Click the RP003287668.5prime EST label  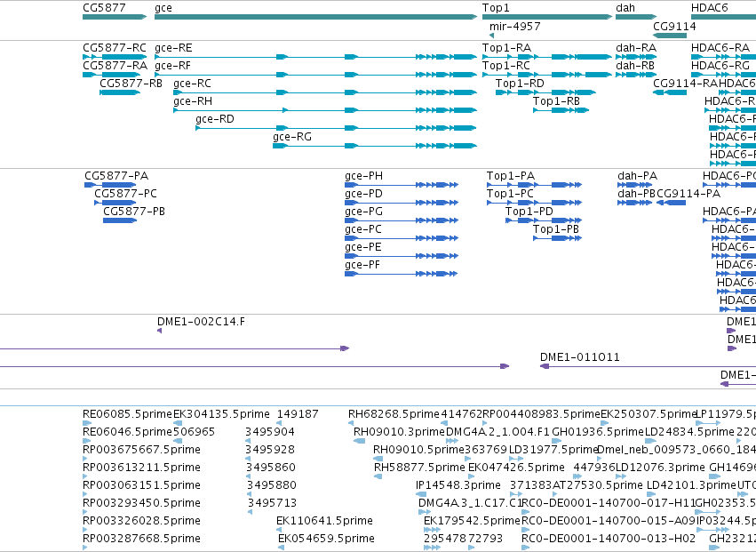[x=142, y=540]
